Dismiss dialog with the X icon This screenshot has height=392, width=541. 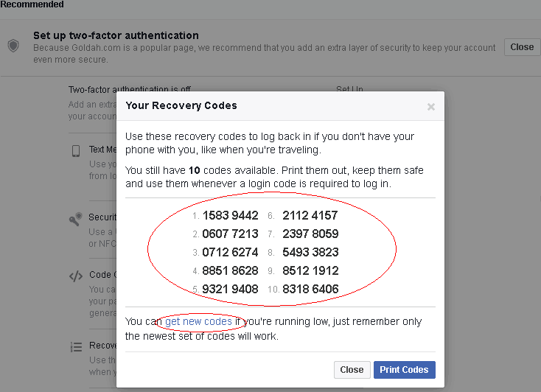[431, 107]
